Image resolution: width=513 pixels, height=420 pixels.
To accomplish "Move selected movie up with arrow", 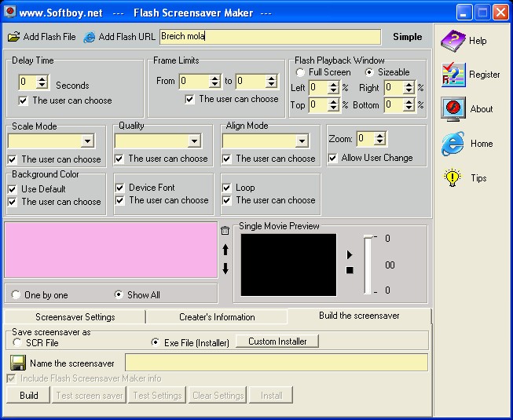I will click(x=225, y=250).
